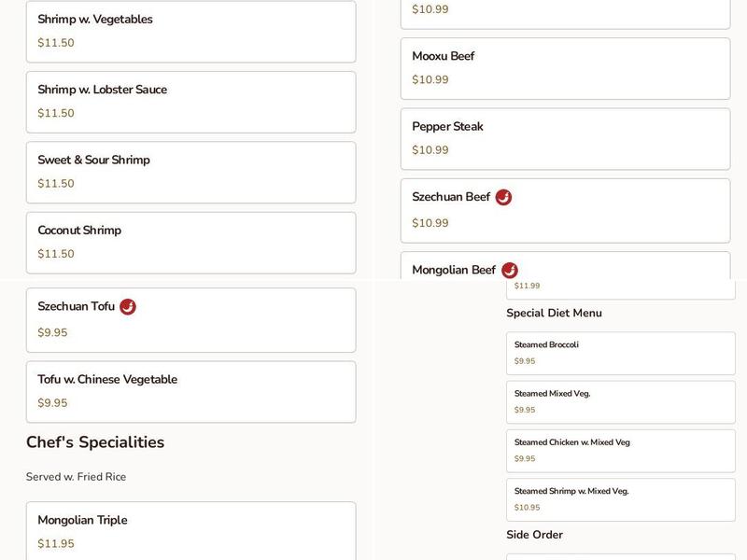This screenshot has width=747, height=560.
Task: Select Steamed Shrimp w. Mixed Veg. item
Action: 620,499
